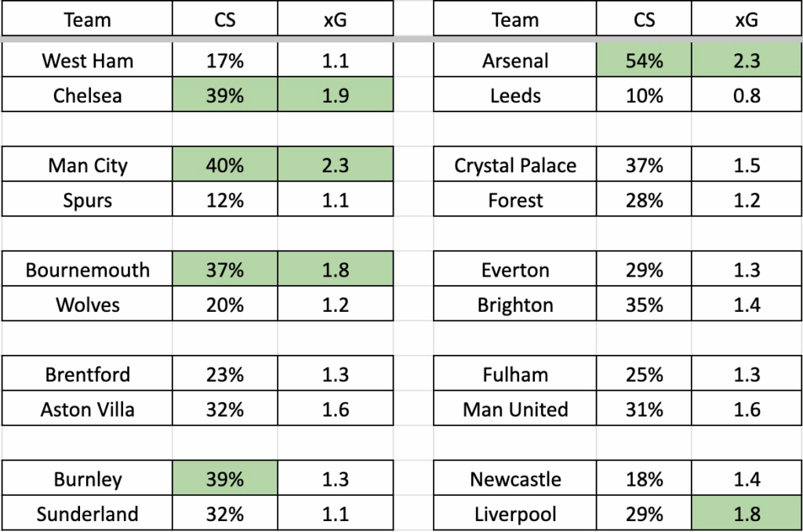Select the West Ham team cell
This screenshot has height=532, width=803.
click(87, 60)
